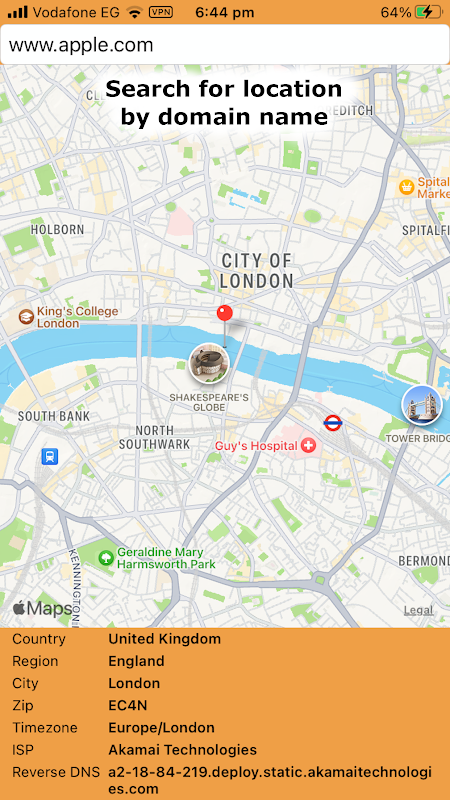This screenshot has height=800, width=450.
Task: Tap the North Southwark area label
Action: pyautogui.click(x=155, y=437)
